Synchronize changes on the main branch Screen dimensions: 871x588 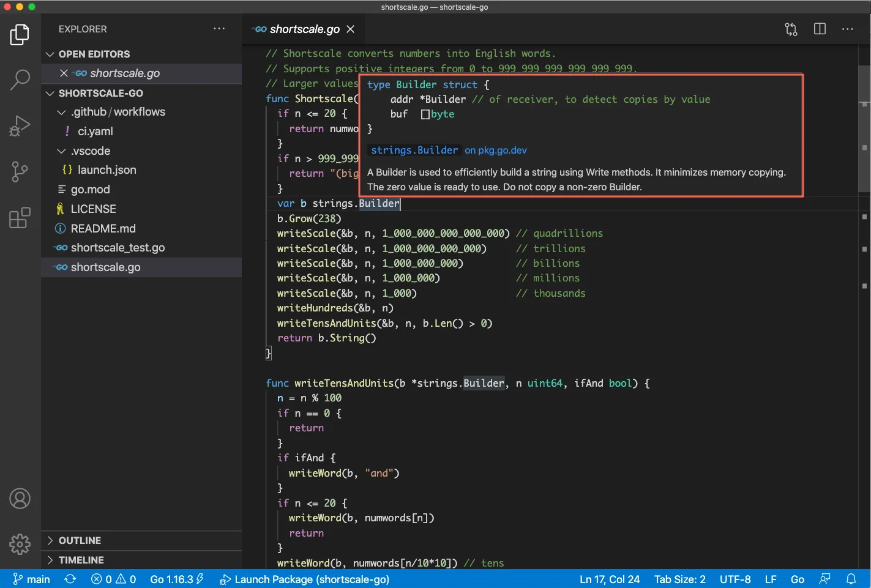[70, 579]
